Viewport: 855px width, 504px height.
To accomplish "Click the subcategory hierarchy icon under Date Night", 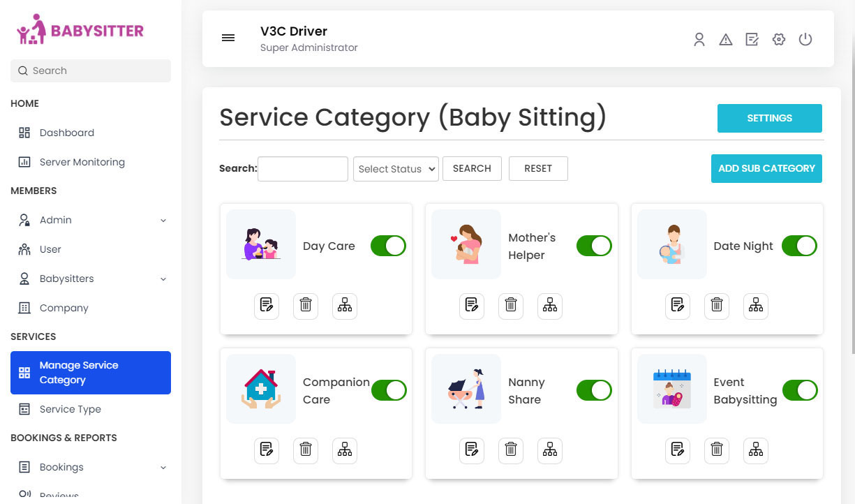I will [x=755, y=306].
